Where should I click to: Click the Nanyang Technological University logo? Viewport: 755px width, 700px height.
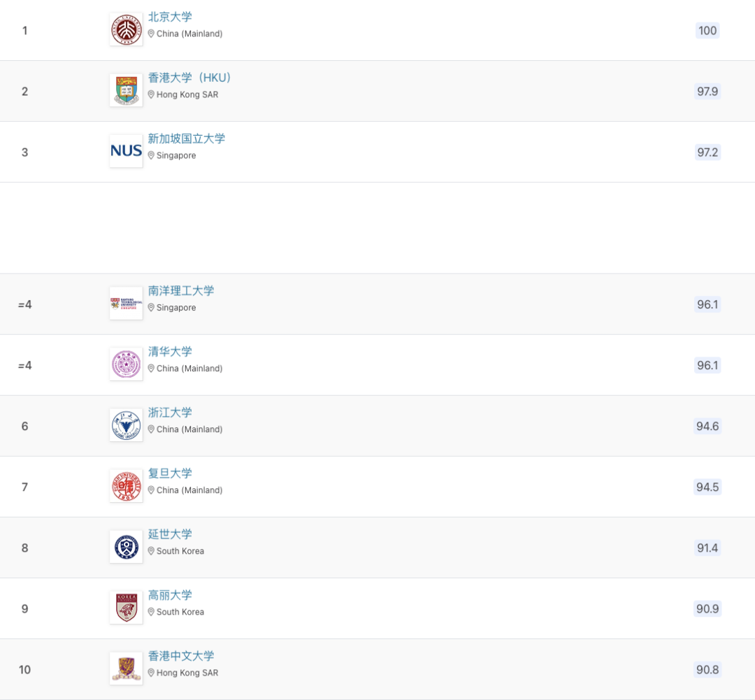[126, 303]
